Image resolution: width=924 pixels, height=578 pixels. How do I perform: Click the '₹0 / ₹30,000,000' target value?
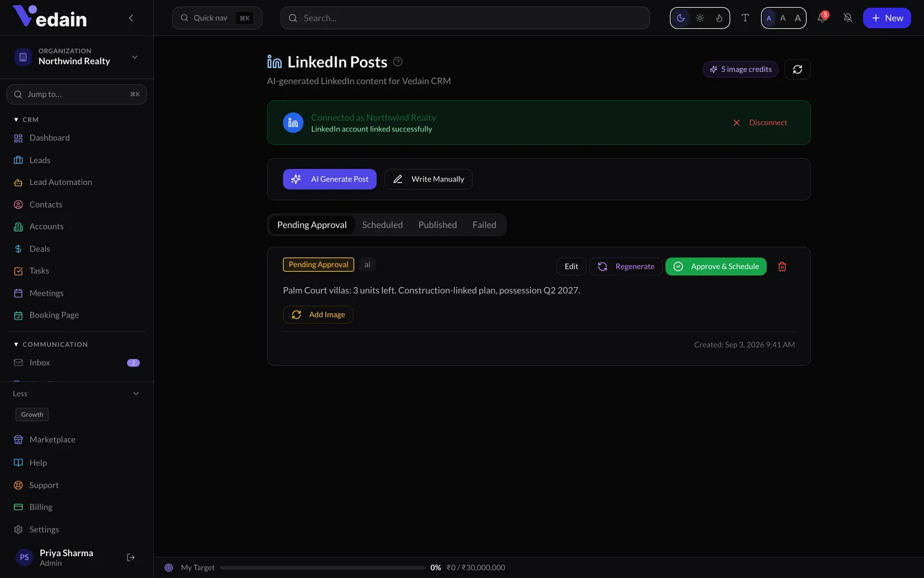[x=476, y=568]
